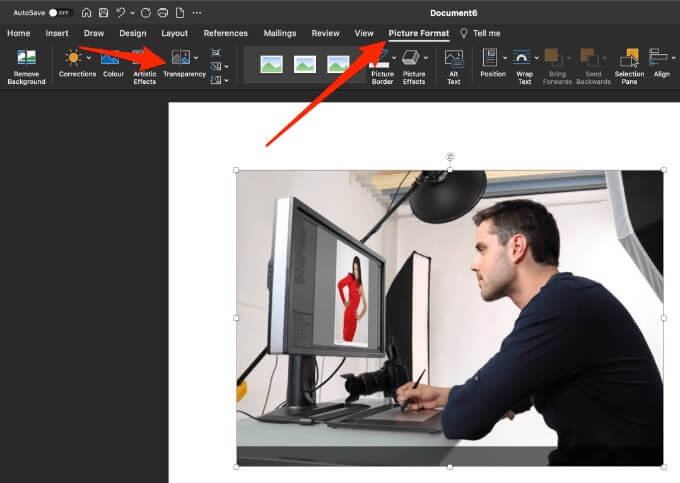Open the Selection Pane
The width and height of the screenshot is (680, 483).
629,66
